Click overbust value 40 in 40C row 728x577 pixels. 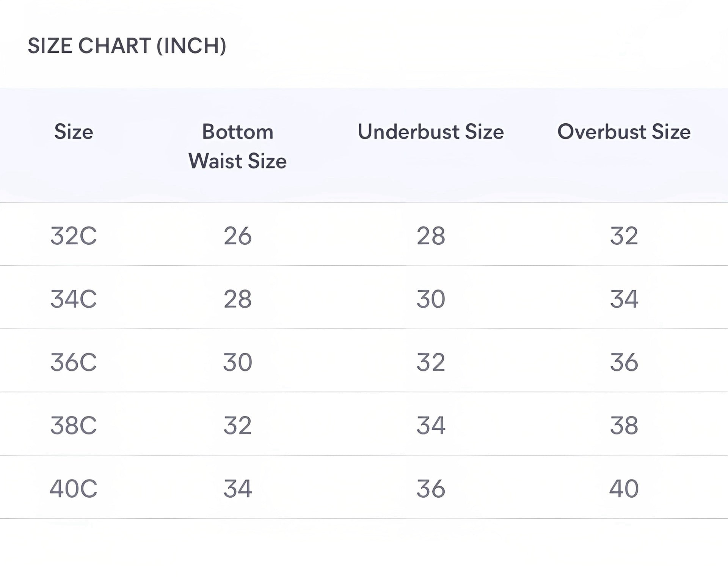[624, 489]
